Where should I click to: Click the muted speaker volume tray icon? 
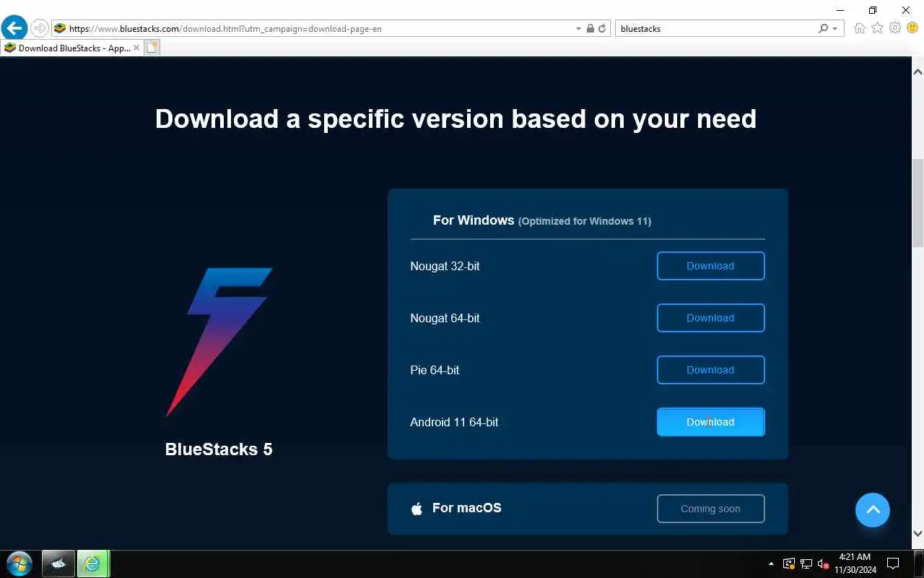pos(823,564)
